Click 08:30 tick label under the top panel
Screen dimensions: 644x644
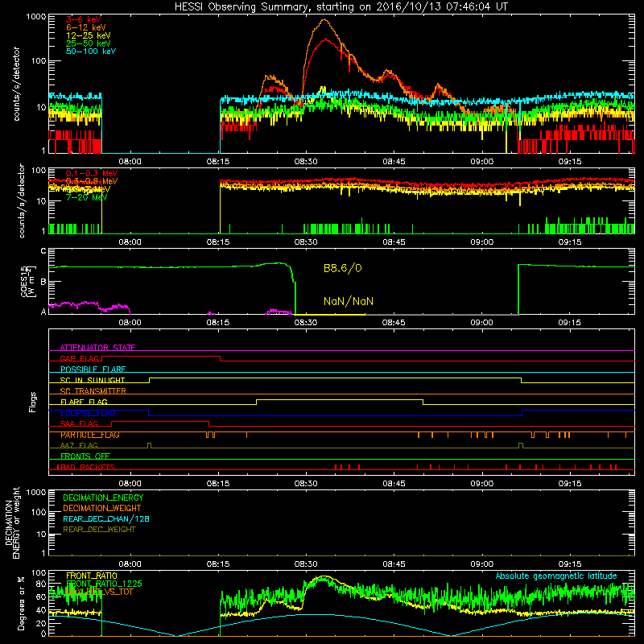coord(306,162)
